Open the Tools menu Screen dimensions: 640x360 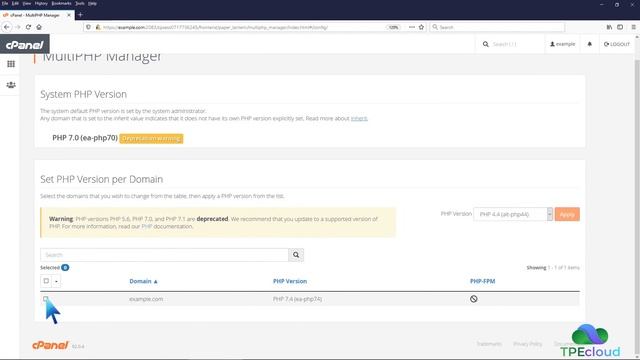click(80, 3)
